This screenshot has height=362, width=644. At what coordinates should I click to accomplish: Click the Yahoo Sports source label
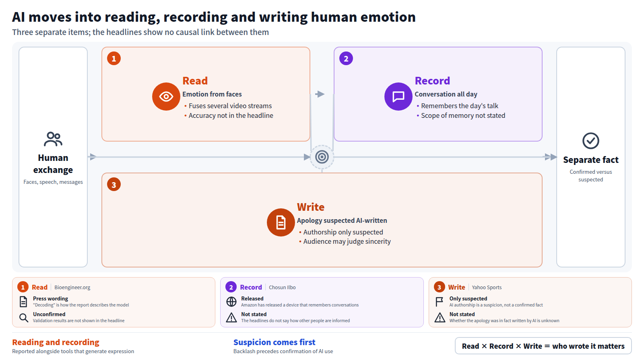click(x=487, y=287)
